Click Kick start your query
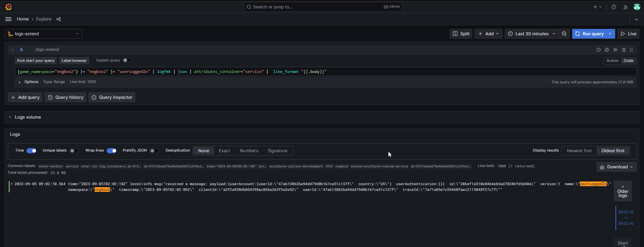Image resolution: width=644 pixels, height=247 pixels. pos(36,60)
